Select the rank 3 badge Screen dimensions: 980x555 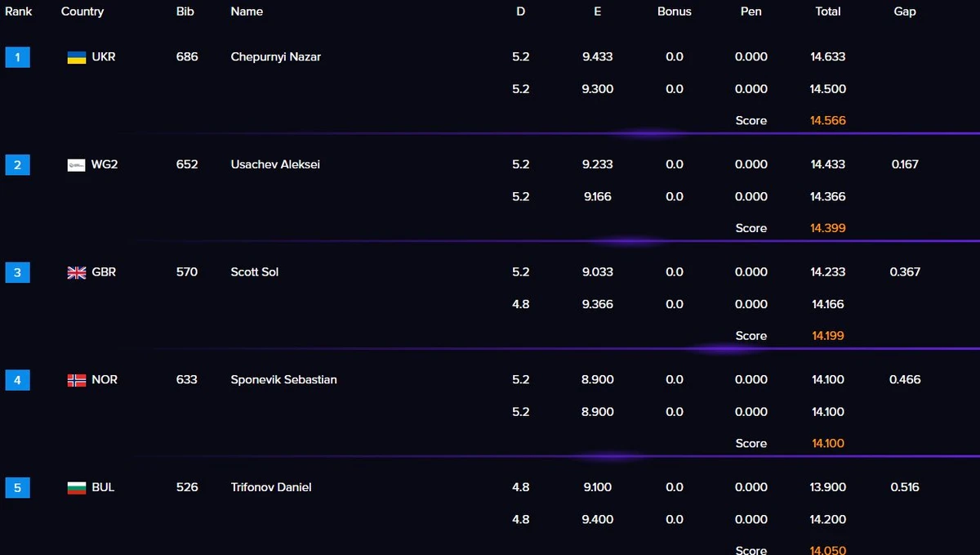coord(17,272)
